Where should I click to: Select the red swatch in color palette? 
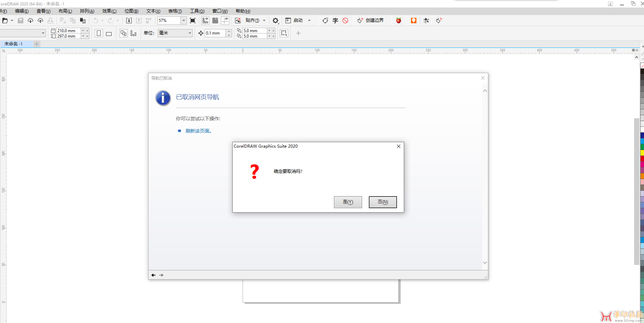(642, 159)
